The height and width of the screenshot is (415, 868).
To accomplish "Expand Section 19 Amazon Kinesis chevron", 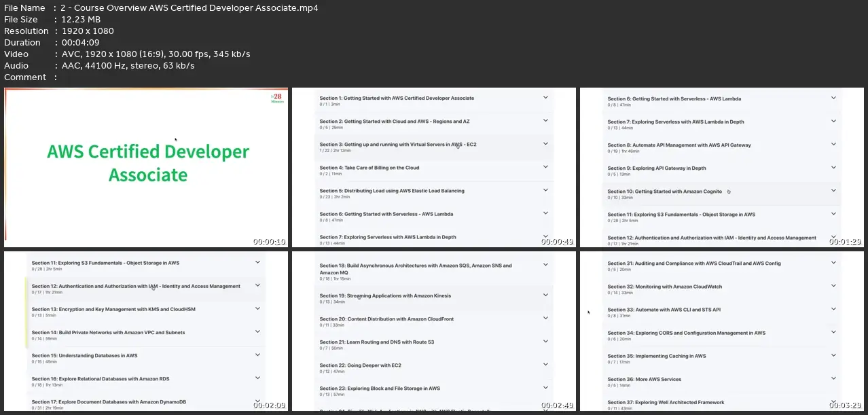I will point(545,295).
